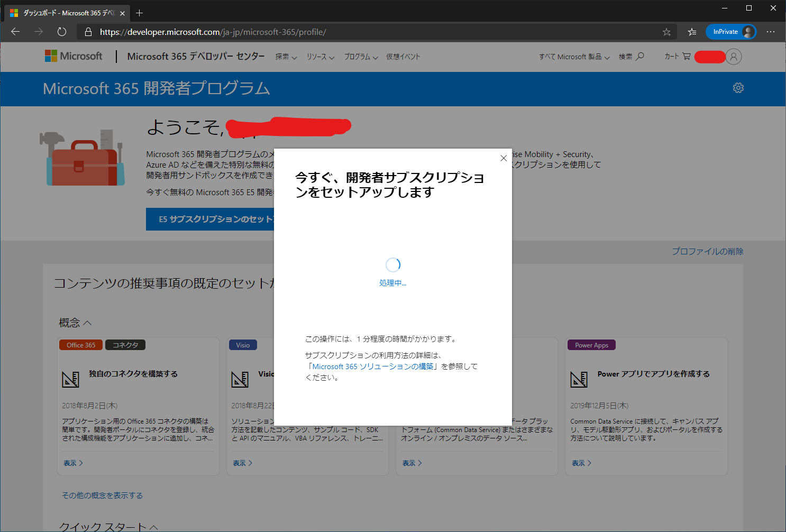
Task: Click the browser back arrow
Action: coord(15,32)
